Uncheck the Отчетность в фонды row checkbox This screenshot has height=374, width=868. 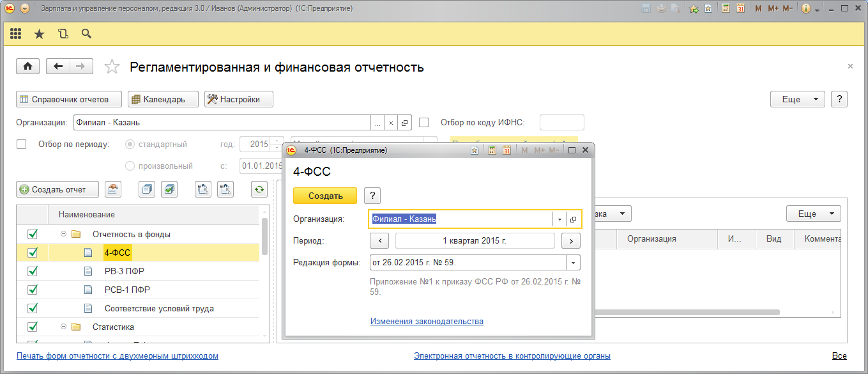pos(33,234)
